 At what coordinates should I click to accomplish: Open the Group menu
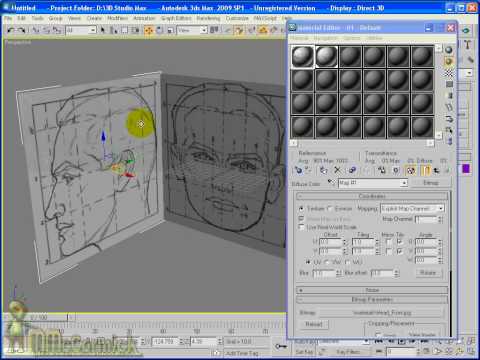click(56, 18)
